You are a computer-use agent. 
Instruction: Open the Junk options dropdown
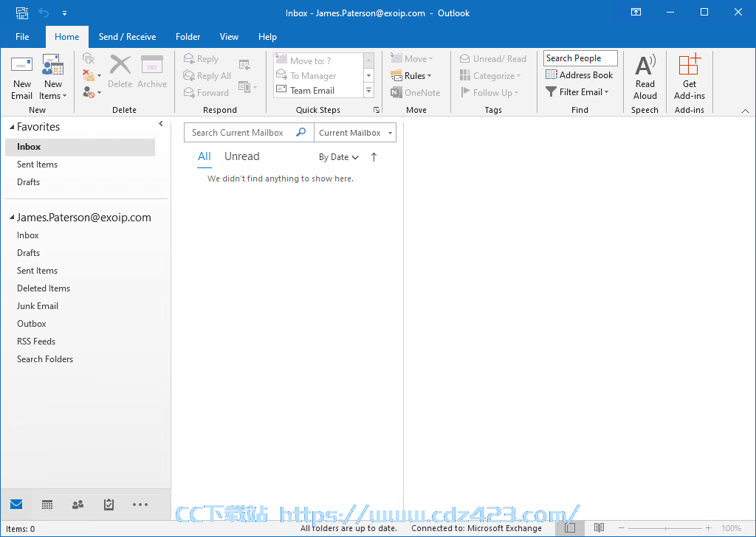click(x=92, y=92)
